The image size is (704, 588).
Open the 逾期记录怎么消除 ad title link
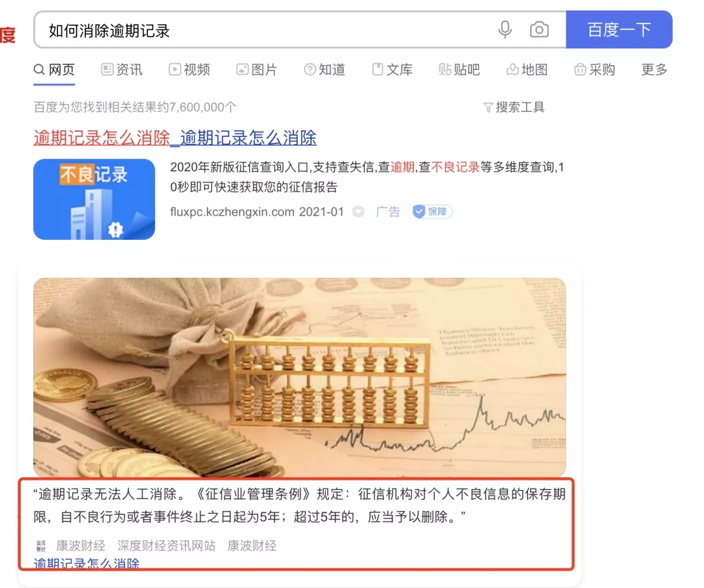(175, 138)
